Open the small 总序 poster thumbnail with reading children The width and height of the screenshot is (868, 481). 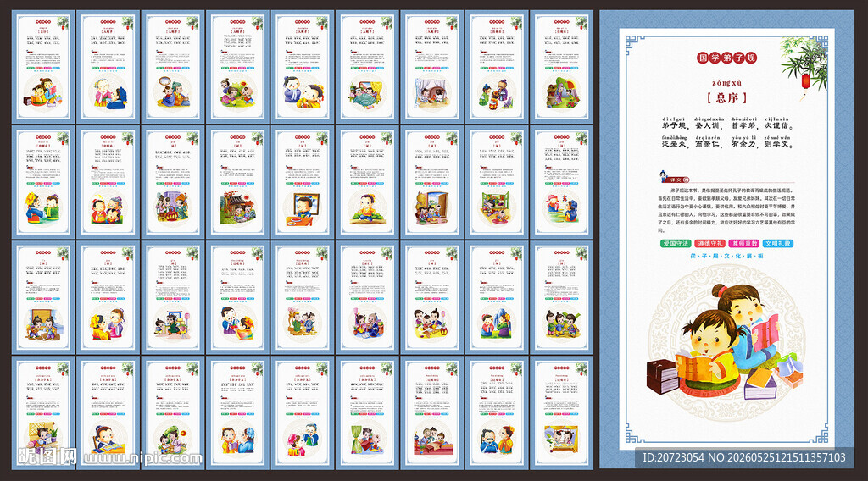(43, 66)
